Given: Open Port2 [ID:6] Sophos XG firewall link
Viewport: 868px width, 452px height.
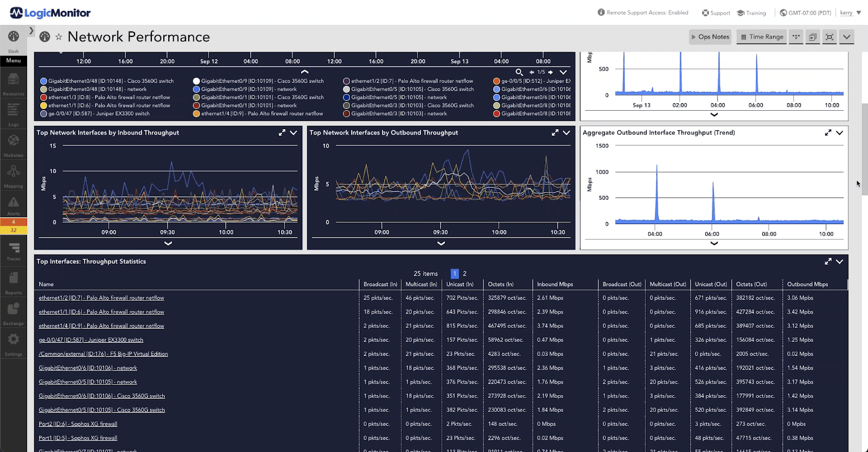Looking at the screenshot, I should [78, 424].
